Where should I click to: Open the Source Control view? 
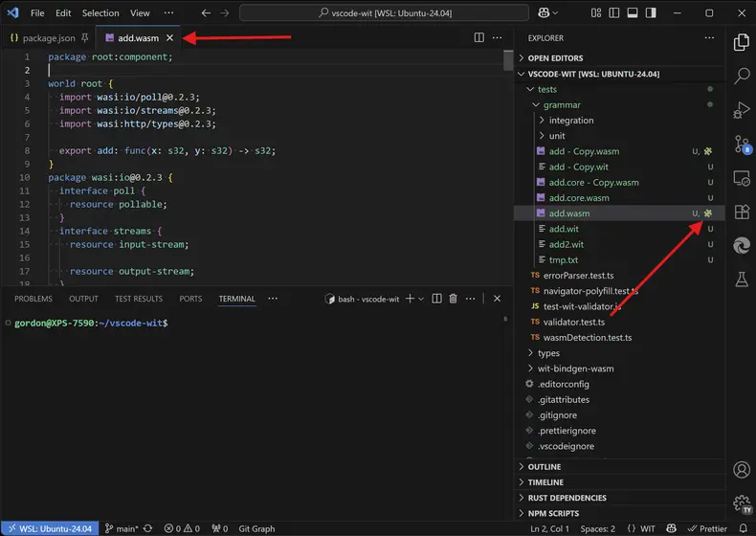(x=741, y=144)
